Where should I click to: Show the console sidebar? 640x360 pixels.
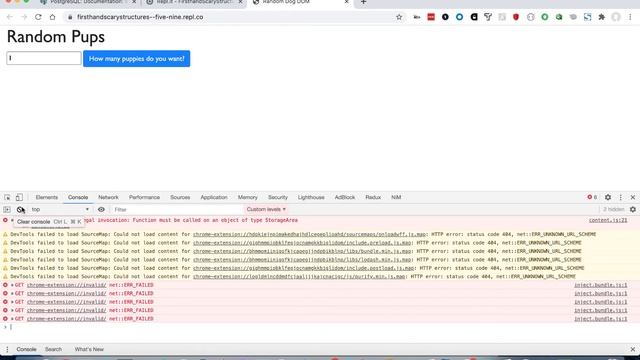[x=7, y=209]
